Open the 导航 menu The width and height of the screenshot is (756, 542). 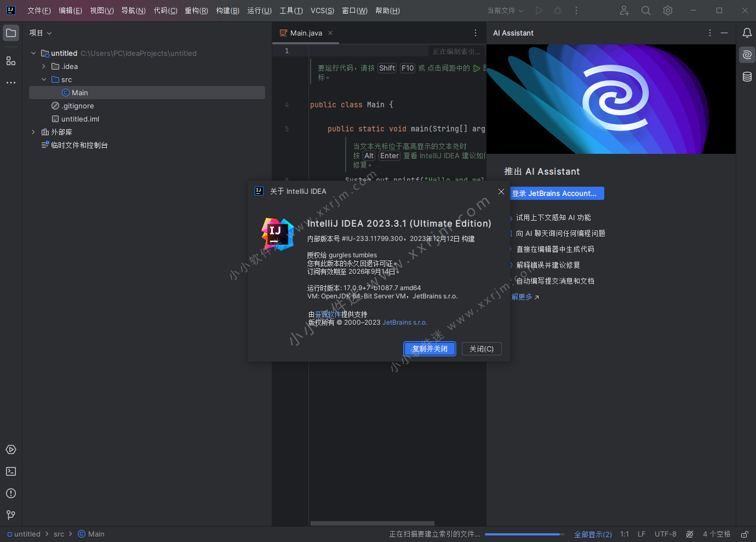pyautogui.click(x=134, y=10)
